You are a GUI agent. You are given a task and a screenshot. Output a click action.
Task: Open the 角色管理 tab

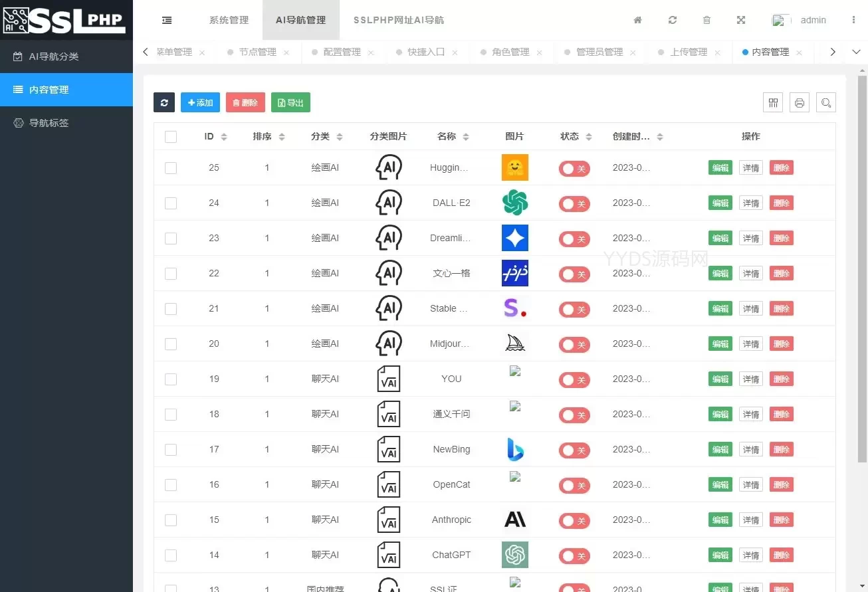pyautogui.click(x=510, y=52)
